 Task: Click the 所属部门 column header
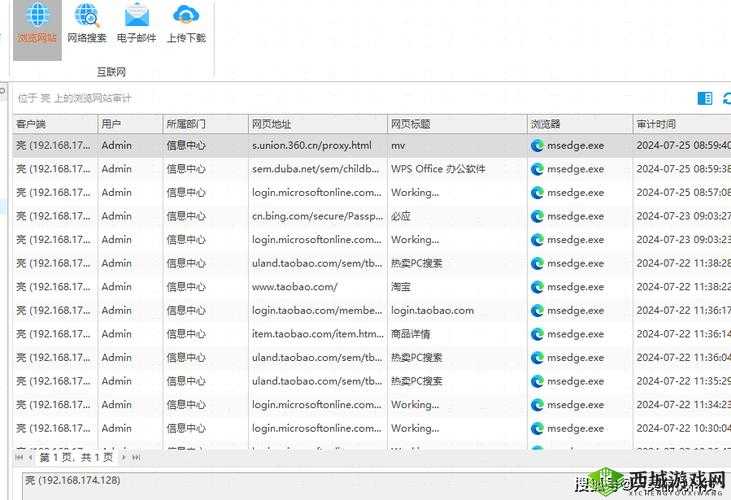coord(203,124)
